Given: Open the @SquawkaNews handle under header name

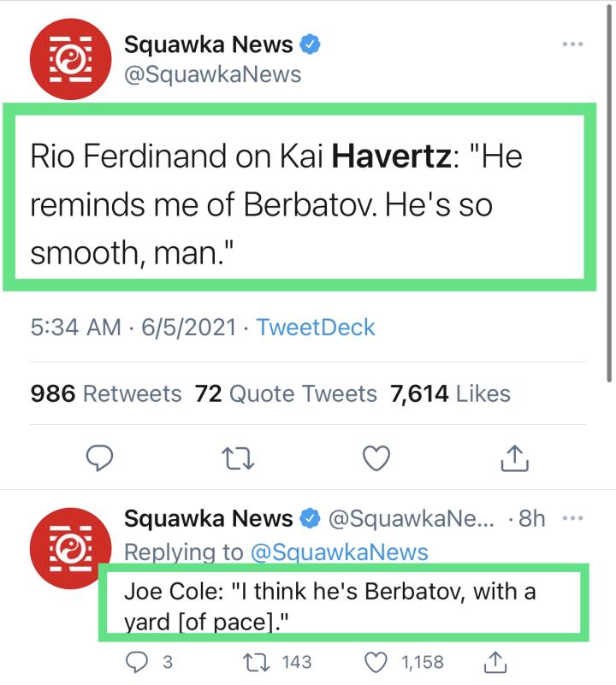Looking at the screenshot, I should pyautogui.click(x=213, y=74).
